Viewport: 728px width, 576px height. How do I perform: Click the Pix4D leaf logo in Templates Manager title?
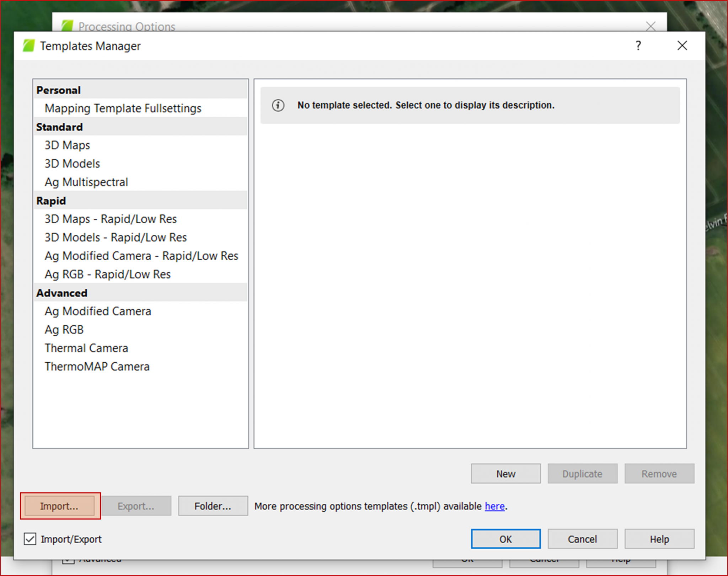[x=29, y=46]
